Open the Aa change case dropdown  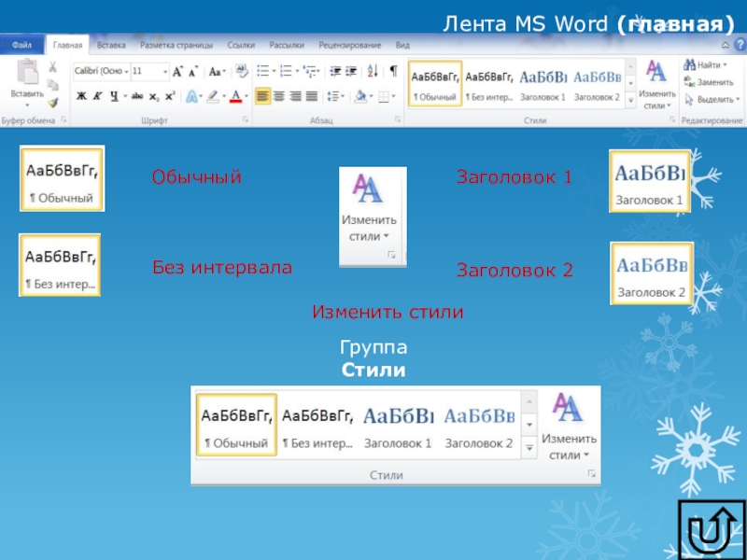[x=218, y=72]
